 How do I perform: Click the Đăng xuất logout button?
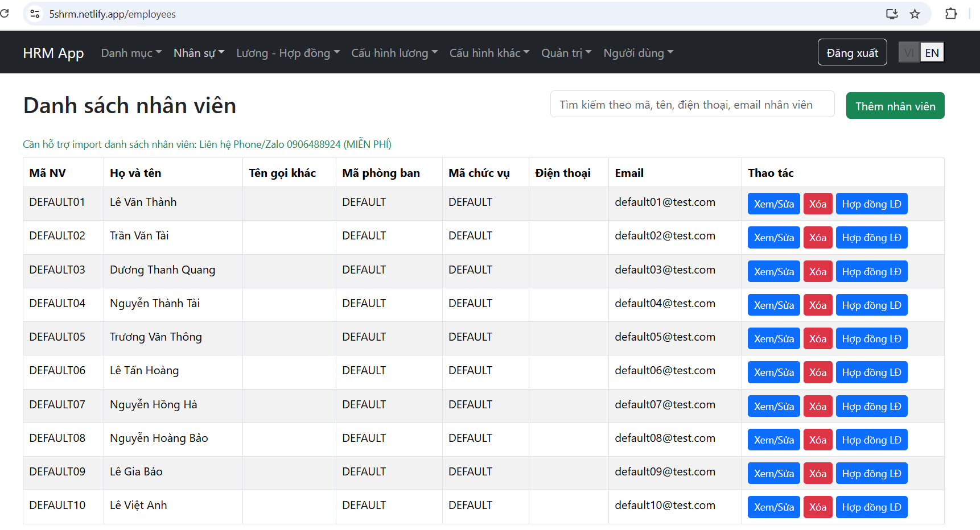[852, 52]
